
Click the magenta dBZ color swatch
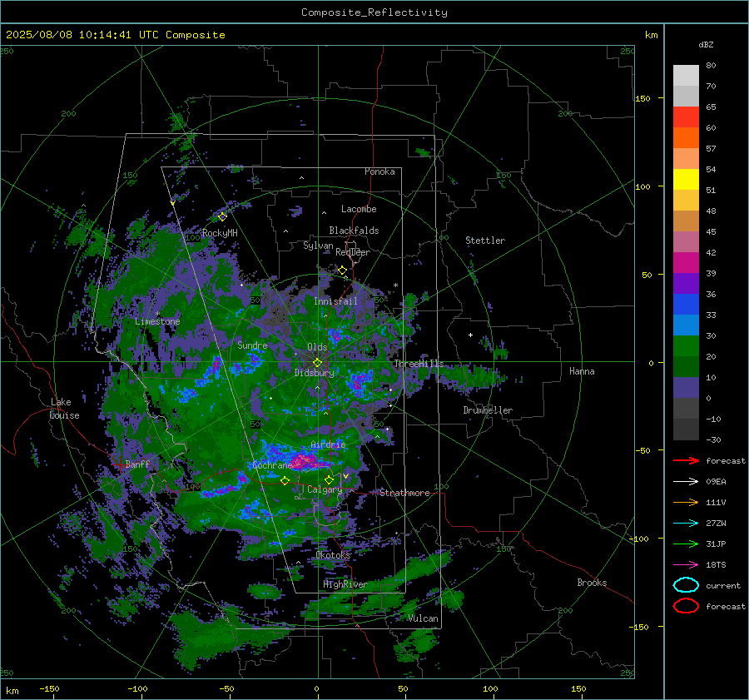(686, 263)
